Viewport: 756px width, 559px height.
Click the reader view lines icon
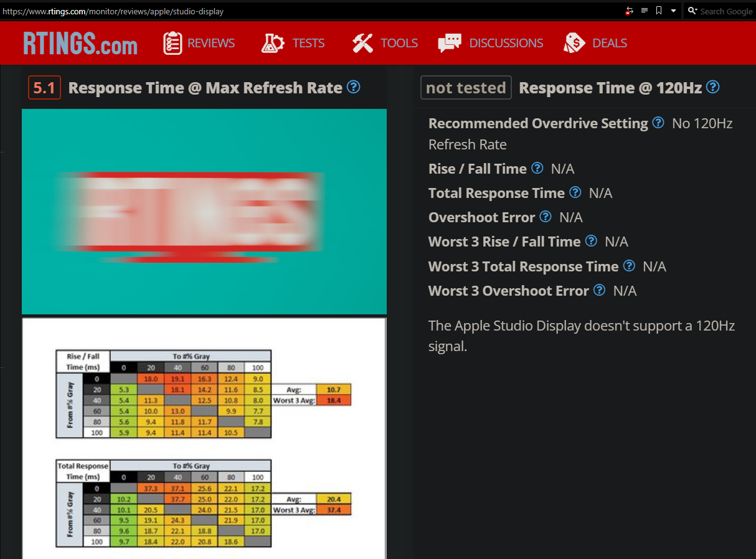645,11
